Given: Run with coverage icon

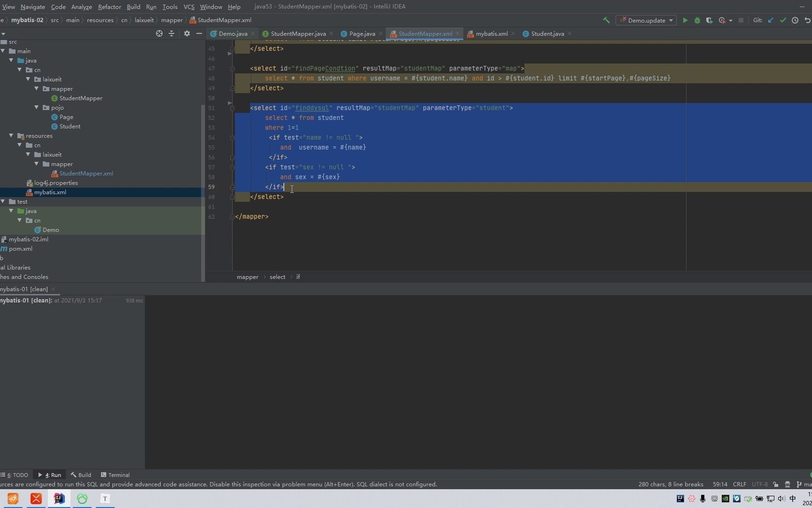Looking at the screenshot, I should click(710, 20).
